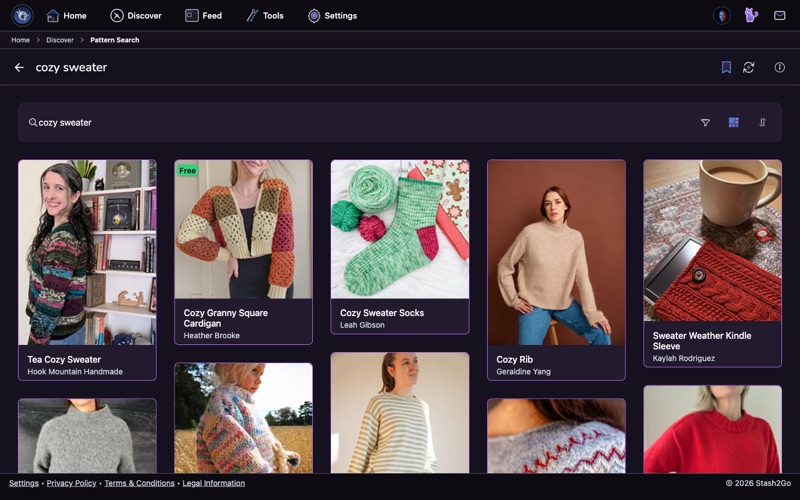Screen dimensions: 800x500
Task: Open the filter funnel in search bar
Action: click(705, 122)
